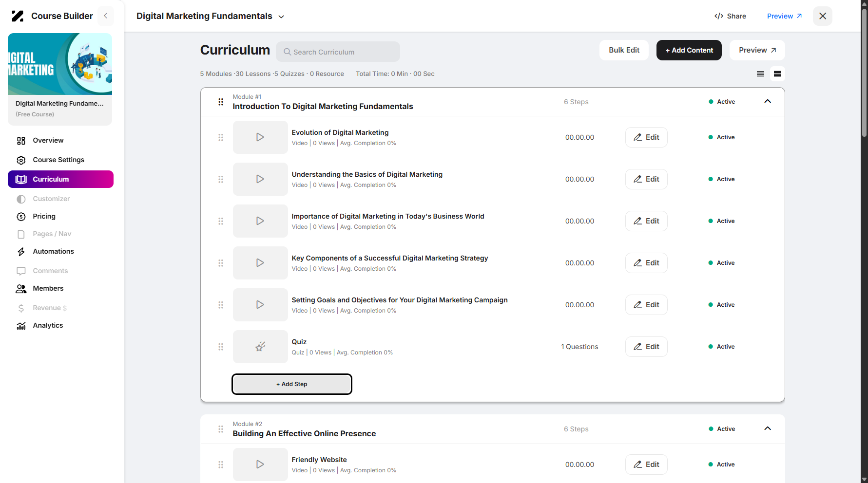Click the drag handle for Module #2
The width and height of the screenshot is (868, 483).
221,429
